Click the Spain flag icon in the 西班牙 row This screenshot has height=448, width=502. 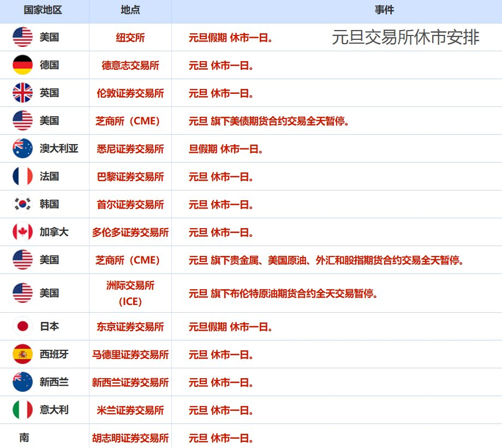click(21, 354)
